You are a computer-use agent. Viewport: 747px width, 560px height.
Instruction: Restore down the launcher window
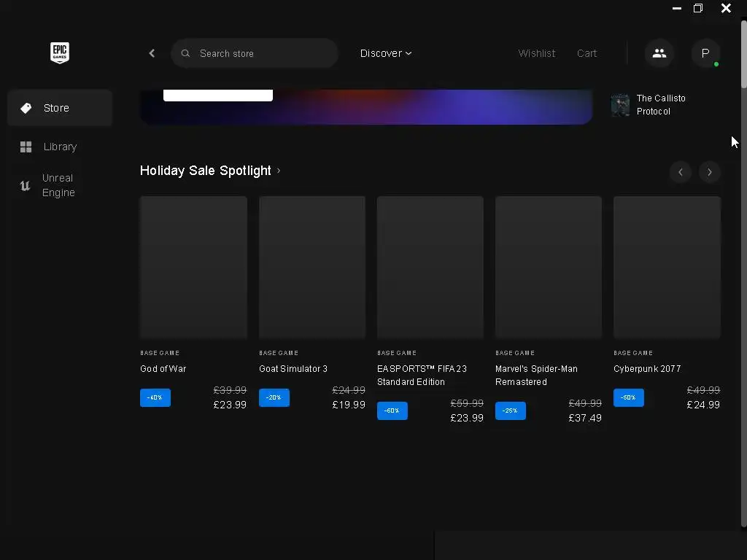[x=698, y=8]
